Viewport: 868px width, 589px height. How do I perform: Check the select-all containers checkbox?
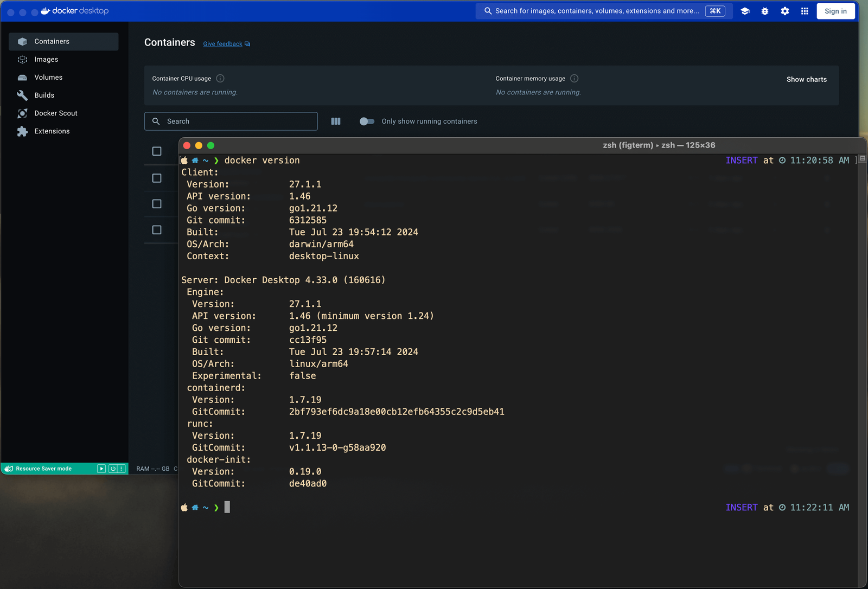[x=157, y=151]
